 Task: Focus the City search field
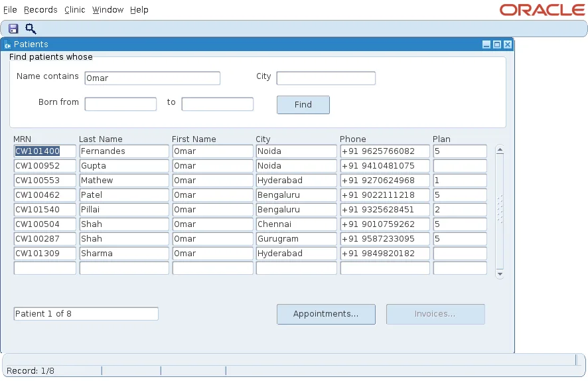[x=326, y=78]
